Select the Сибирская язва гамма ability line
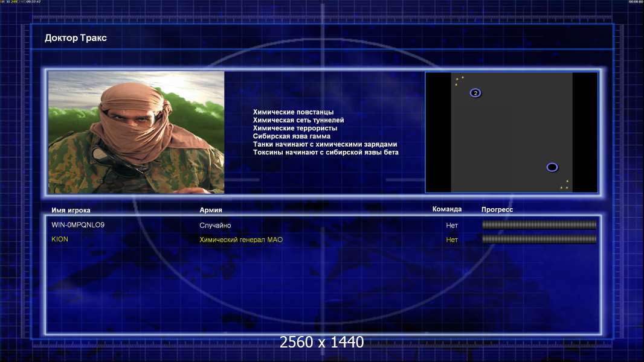 292,136
